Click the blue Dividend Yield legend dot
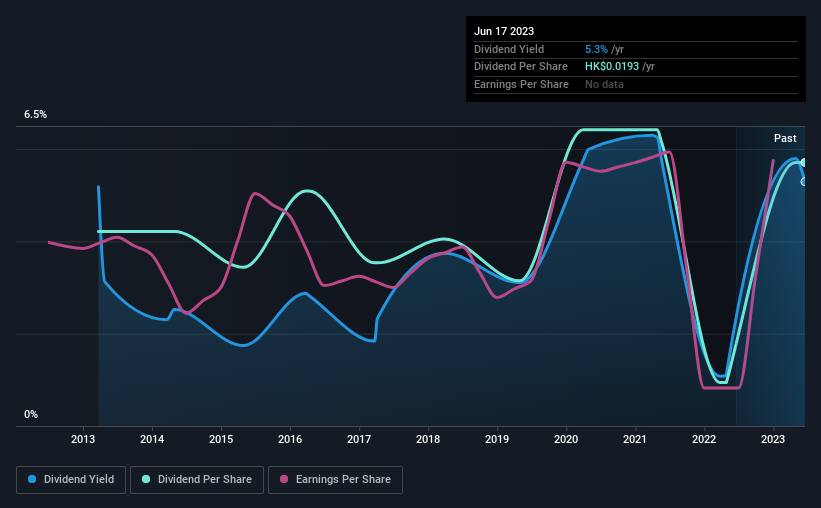This screenshot has height=508, width=821. [32, 479]
